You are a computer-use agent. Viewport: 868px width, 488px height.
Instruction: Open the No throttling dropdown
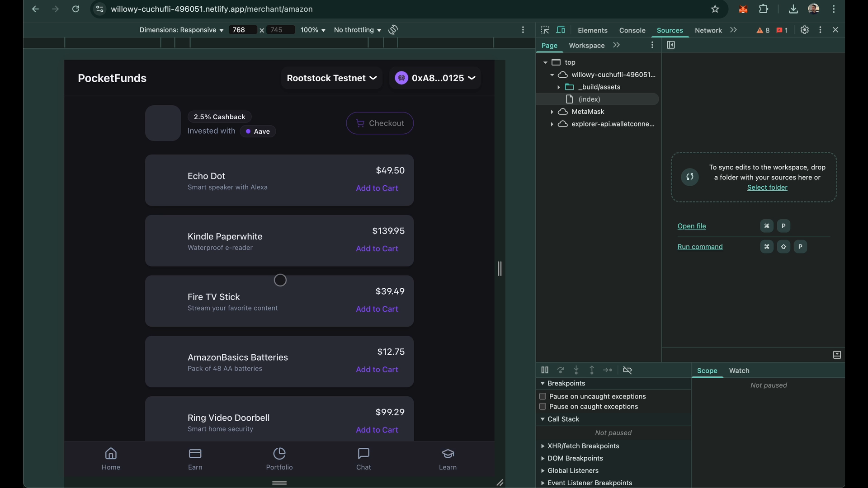(357, 30)
